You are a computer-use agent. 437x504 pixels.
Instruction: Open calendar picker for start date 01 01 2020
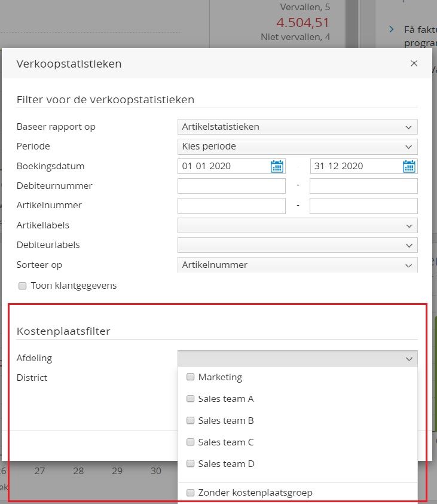coord(277,166)
